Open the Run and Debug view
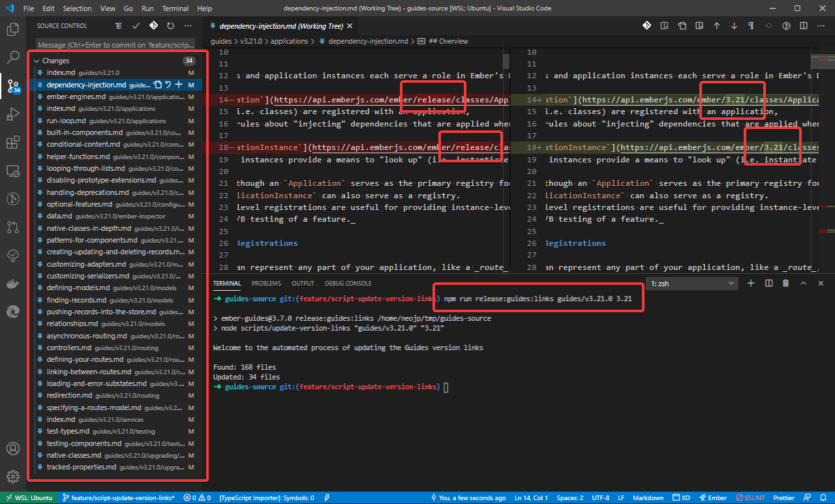 12,115
